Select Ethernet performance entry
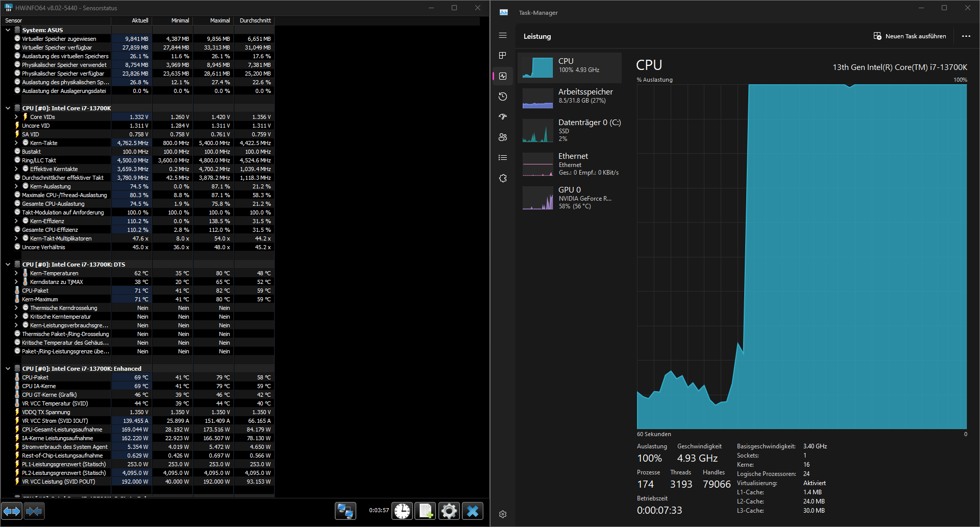The width and height of the screenshot is (980, 527). tap(570, 164)
